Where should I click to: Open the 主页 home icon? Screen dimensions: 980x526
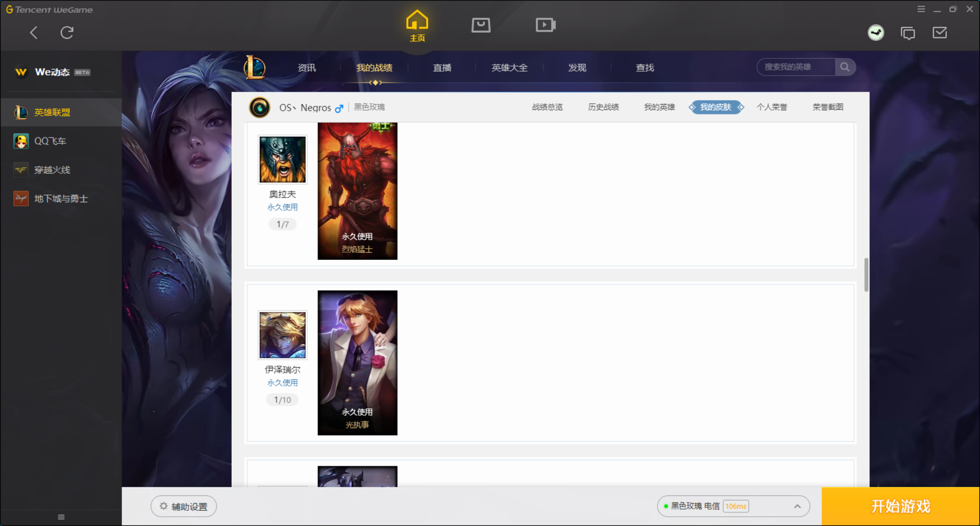[417, 26]
